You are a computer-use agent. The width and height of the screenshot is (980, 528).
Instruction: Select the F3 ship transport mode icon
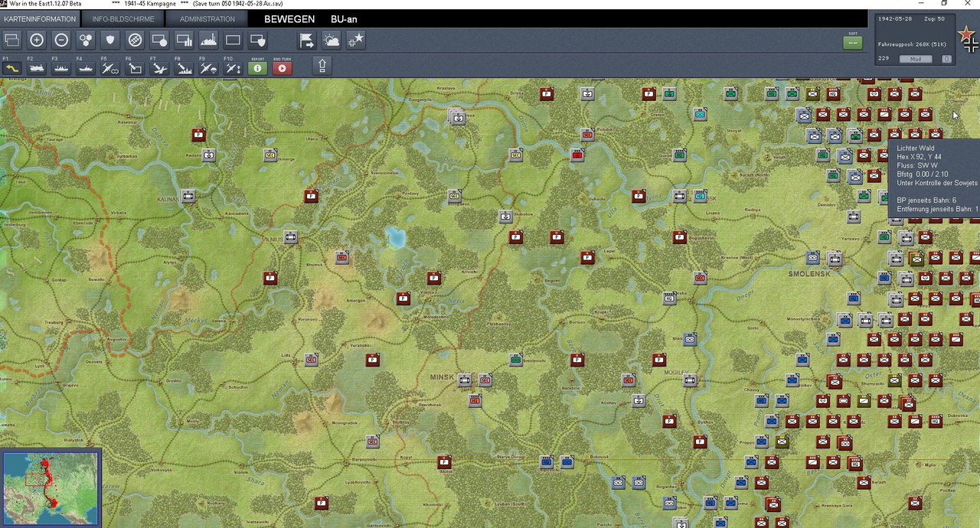coord(60,68)
